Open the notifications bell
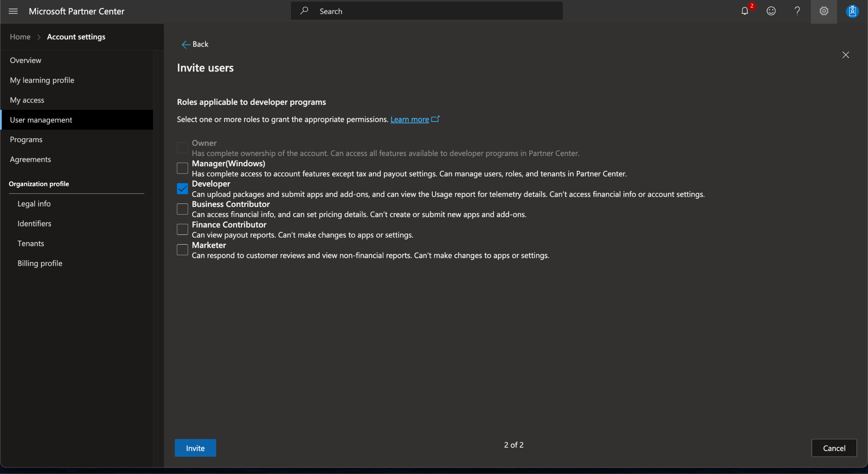Viewport: 868px width, 474px height. 745,11
